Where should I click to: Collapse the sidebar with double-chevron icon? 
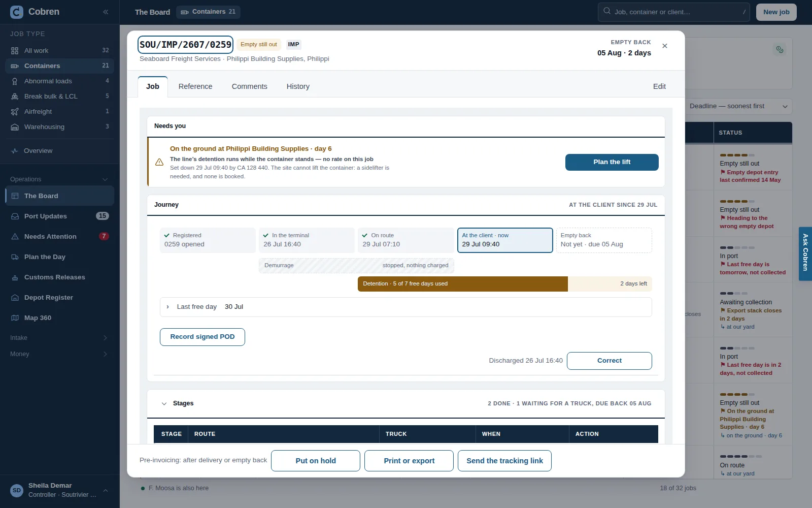[106, 12]
